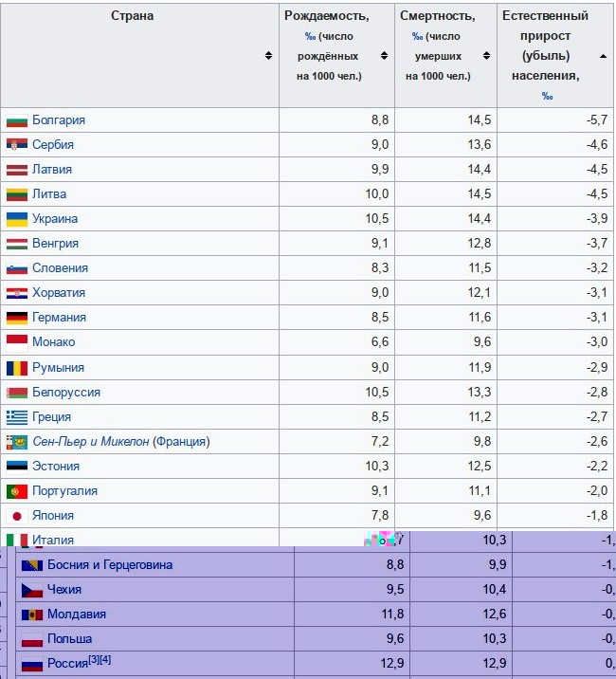
Task: Click the Serbia flag icon
Action: pyautogui.click(x=16, y=145)
